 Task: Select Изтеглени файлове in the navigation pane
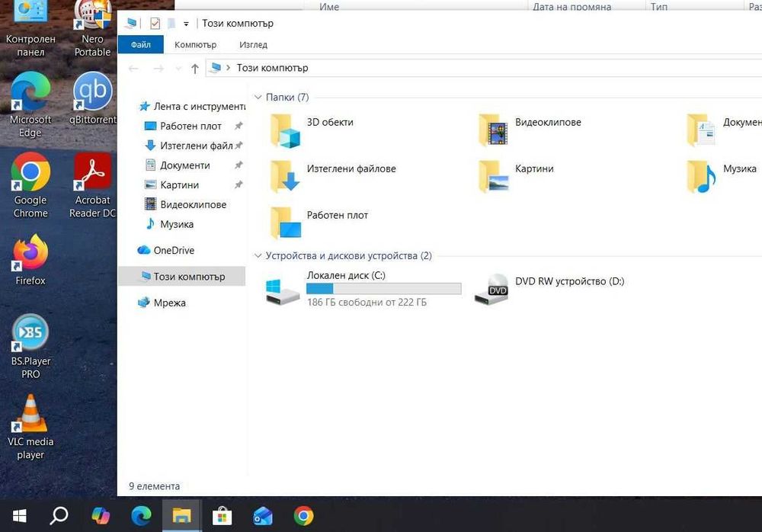[188, 146]
